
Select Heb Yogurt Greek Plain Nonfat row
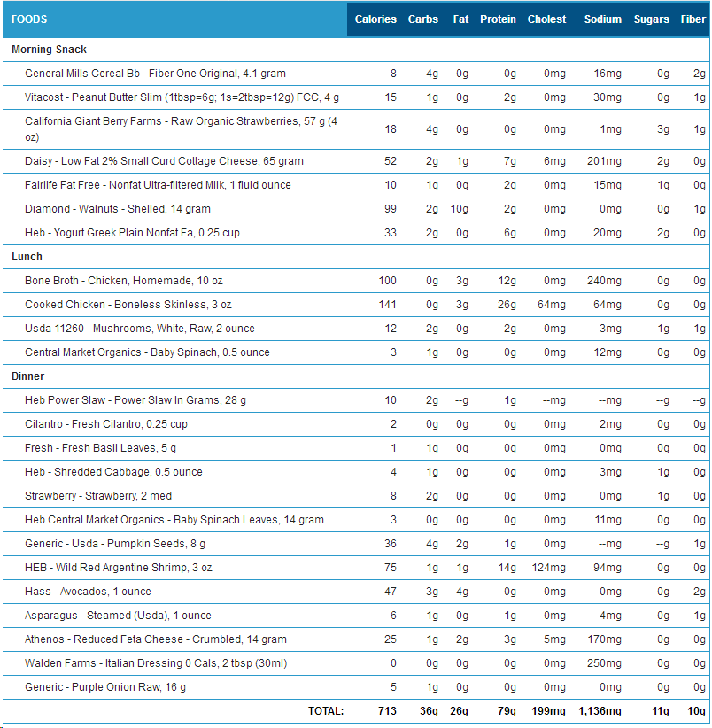click(356, 233)
